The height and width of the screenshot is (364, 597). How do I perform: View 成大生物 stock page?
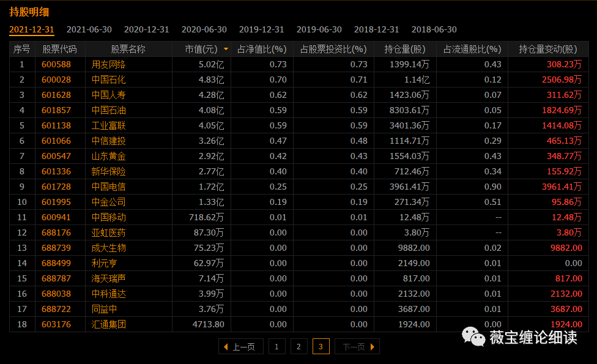pyautogui.click(x=108, y=248)
